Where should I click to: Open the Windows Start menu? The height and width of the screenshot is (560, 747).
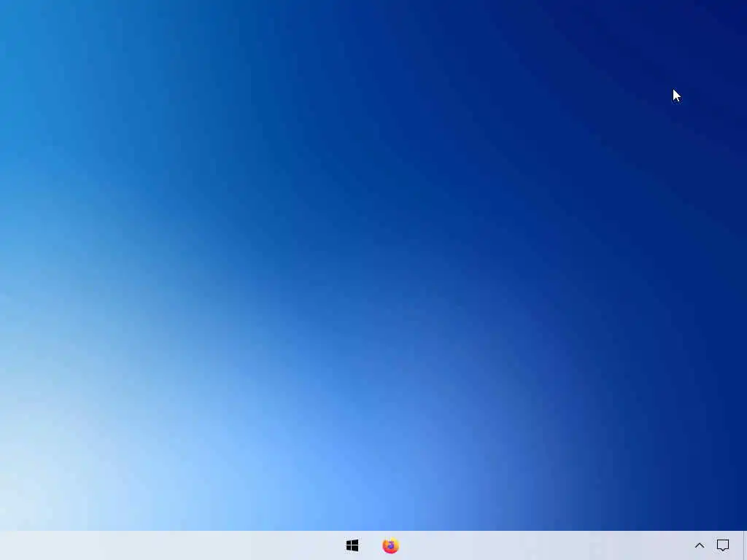(x=352, y=545)
